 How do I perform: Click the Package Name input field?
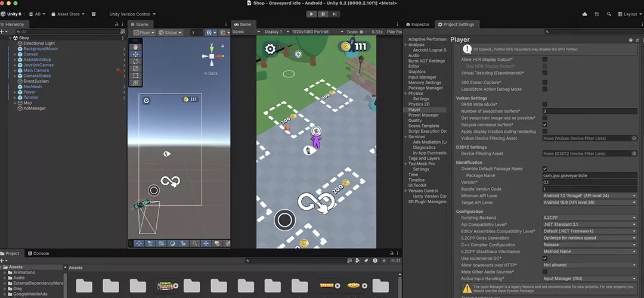pyautogui.click(x=589, y=176)
